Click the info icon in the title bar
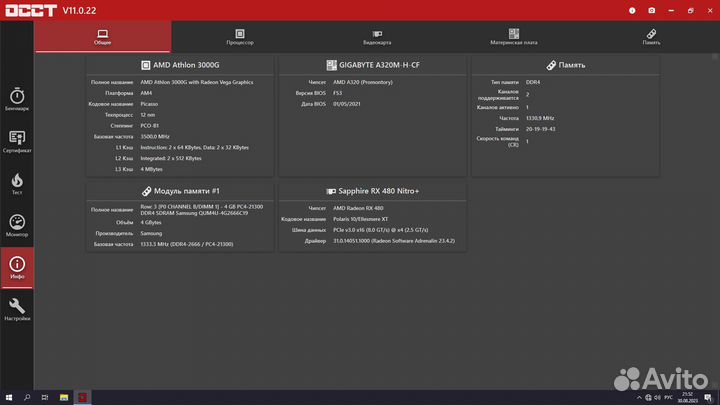 (x=632, y=11)
